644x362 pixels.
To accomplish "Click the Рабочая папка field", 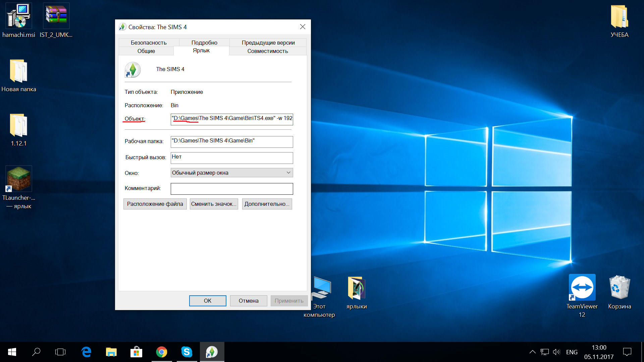I will click(x=232, y=142).
